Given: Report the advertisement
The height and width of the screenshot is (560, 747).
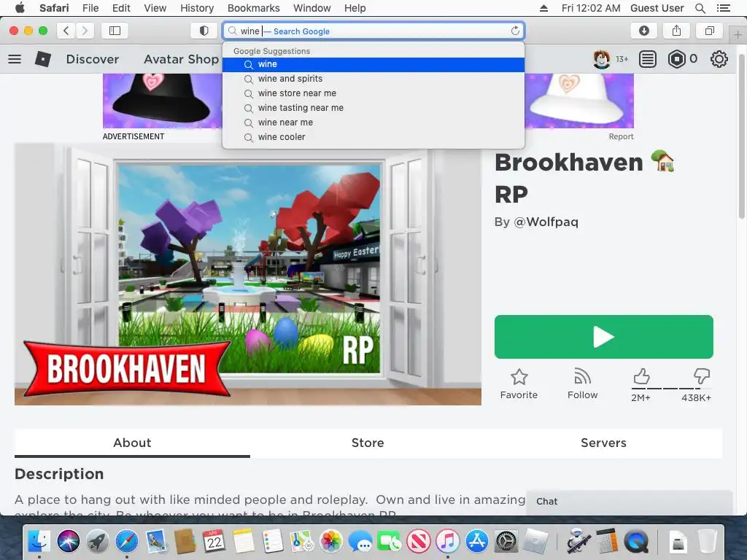Looking at the screenshot, I should [x=622, y=136].
